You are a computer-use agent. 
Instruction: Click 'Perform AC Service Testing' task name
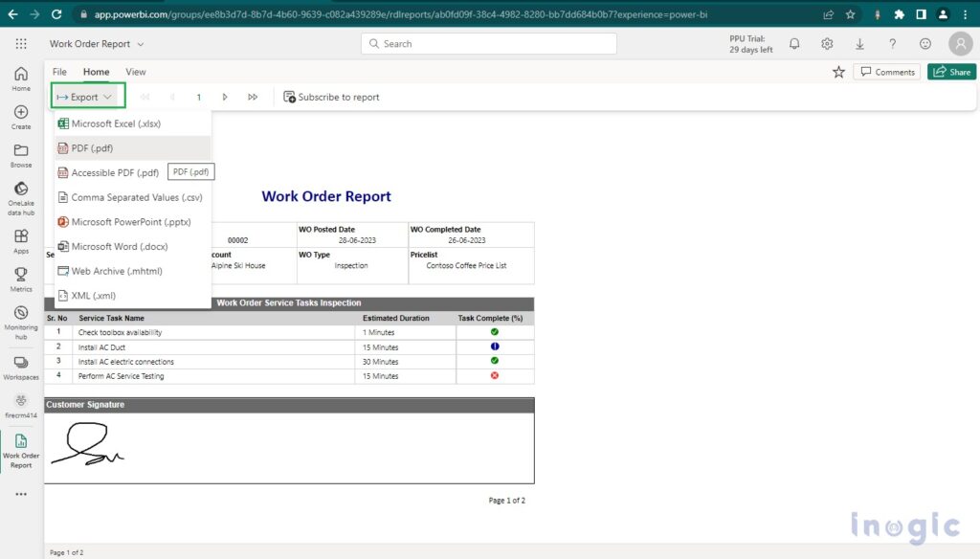coord(122,376)
